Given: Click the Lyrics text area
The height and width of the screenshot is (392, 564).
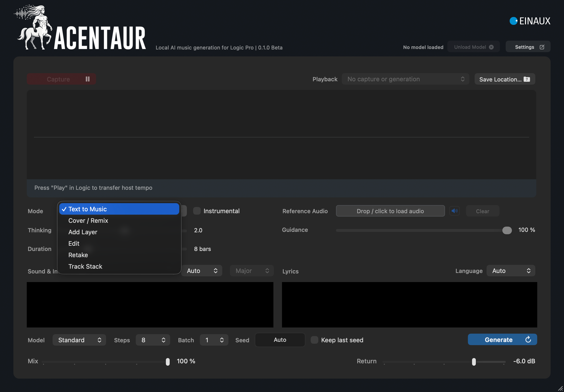Looking at the screenshot, I should pos(409,305).
